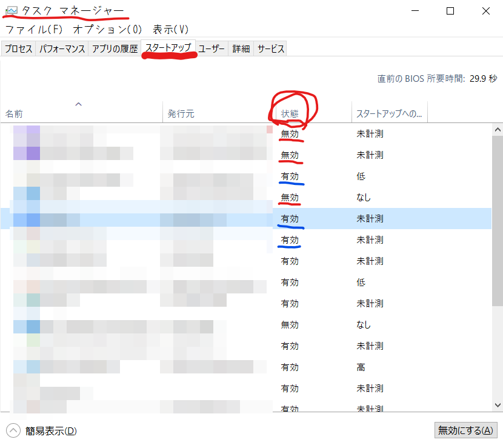Sort by the 名前 column header

point(82,112)
